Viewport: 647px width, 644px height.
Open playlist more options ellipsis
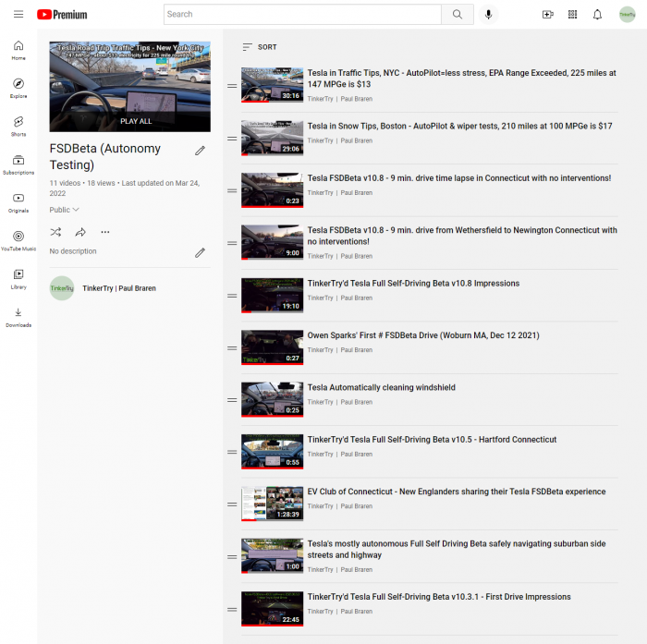tap(105, 232)
